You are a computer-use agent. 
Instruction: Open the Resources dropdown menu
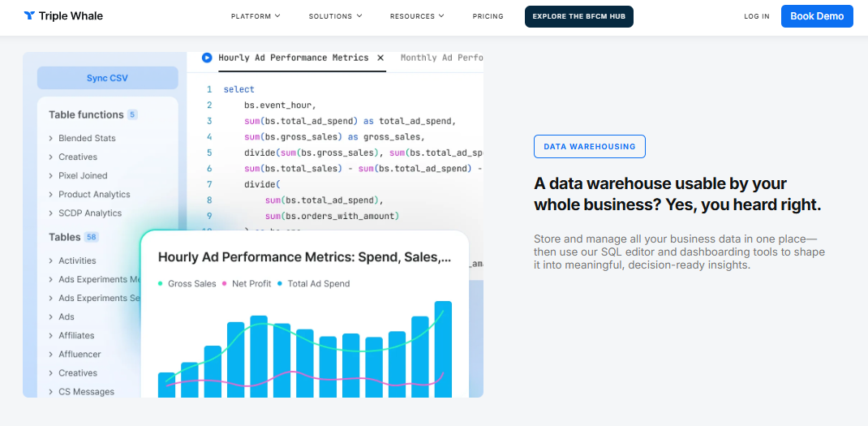417,16
